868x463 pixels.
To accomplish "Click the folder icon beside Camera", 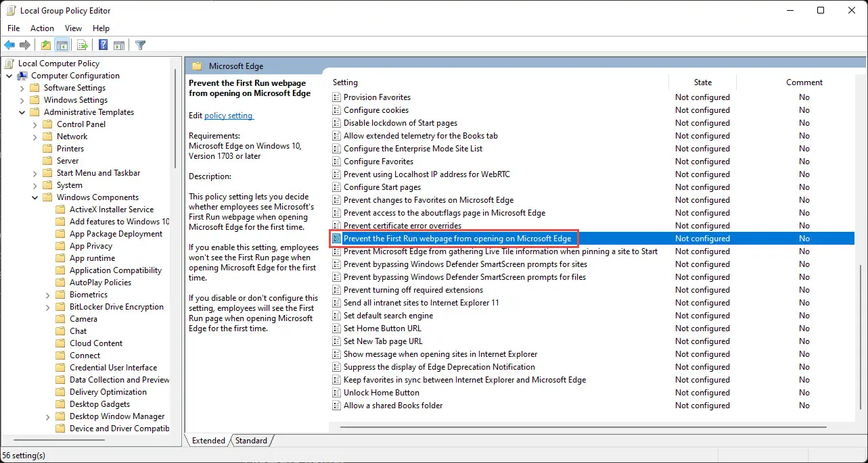I will point(60,319).
